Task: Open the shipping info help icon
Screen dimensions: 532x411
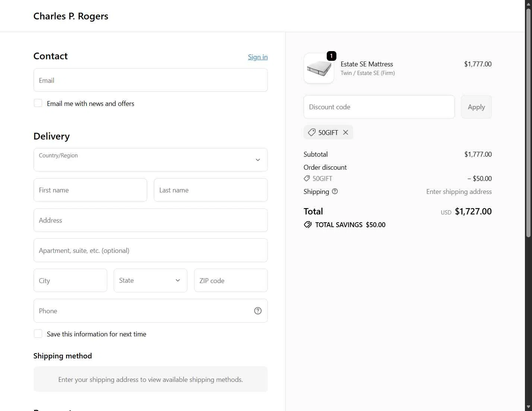Action: pyautogui.click(x=335, y=191)
